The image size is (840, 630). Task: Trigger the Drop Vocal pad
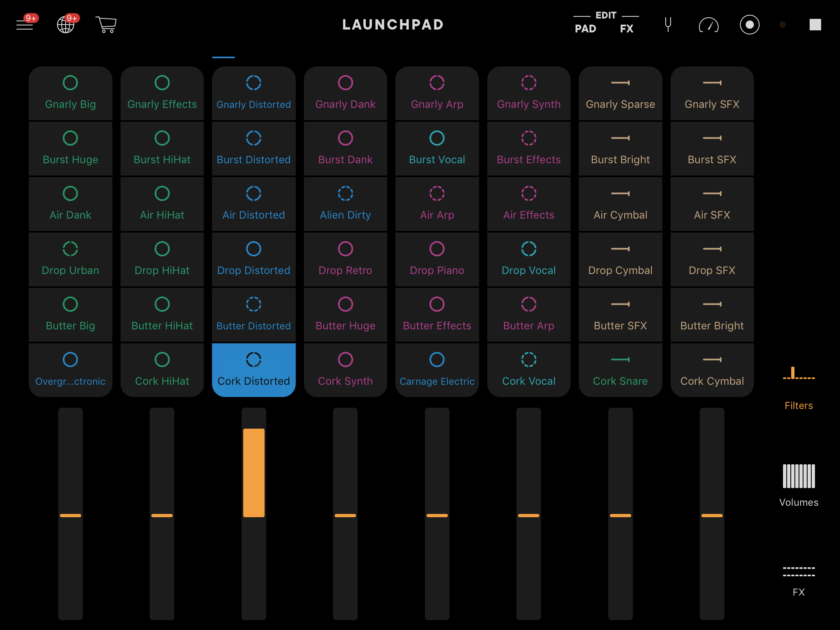tap(528, 259)
